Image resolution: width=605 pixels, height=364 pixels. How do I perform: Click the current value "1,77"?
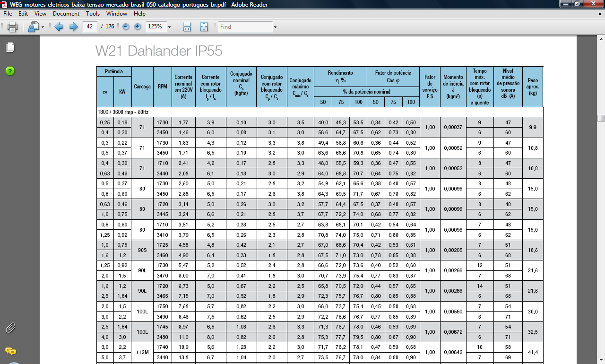coord(183,122)
